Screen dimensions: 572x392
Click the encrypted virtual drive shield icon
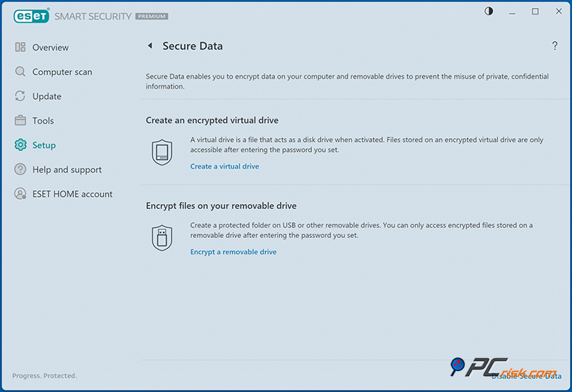162,153
